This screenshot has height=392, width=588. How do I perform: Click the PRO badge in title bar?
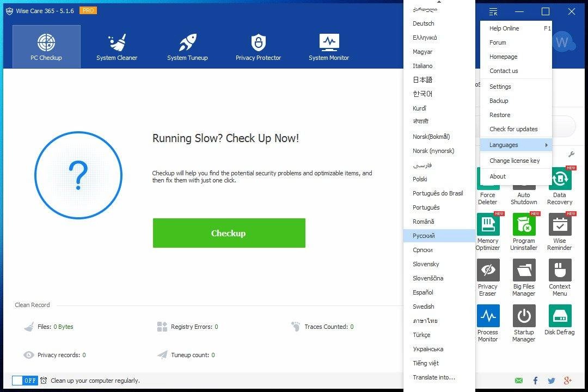pyautogui.click(x=88, y=10)
